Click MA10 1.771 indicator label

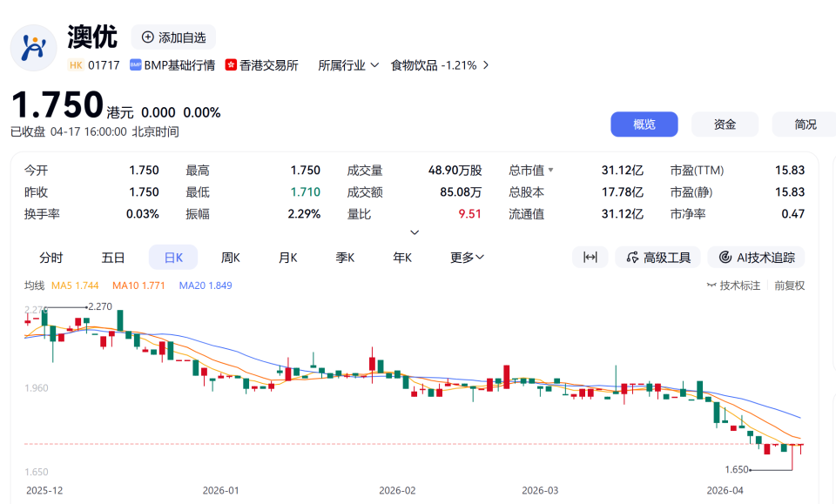click(x=138, y=286)
